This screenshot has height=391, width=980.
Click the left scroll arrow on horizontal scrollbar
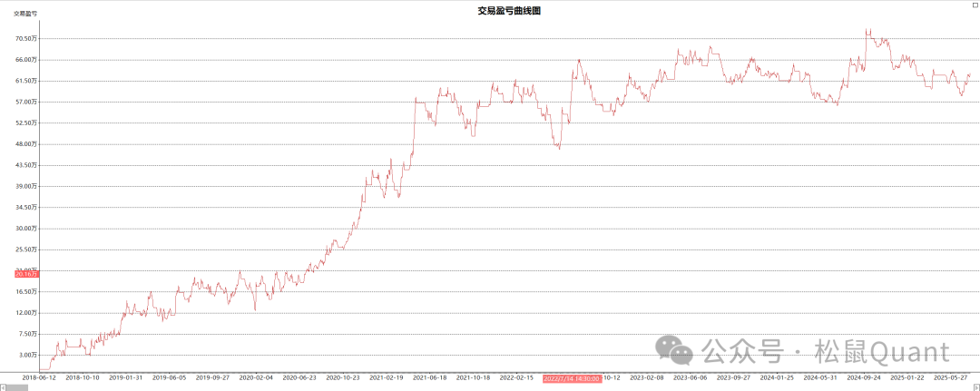coord(4,386)
